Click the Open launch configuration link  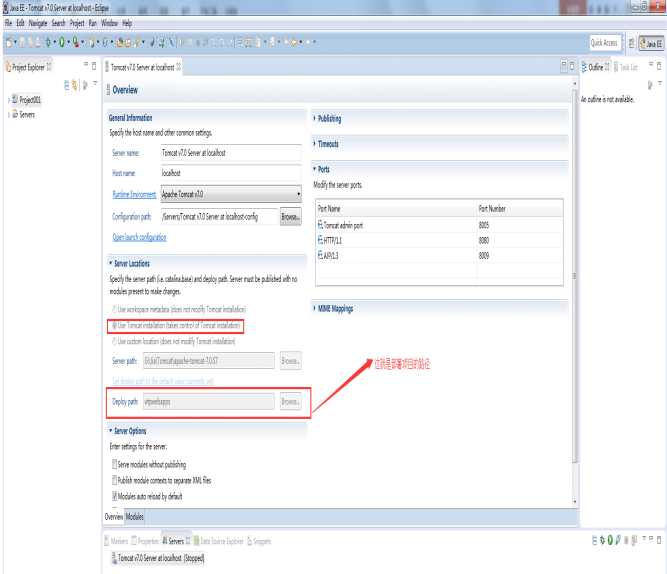coord(140,237)
